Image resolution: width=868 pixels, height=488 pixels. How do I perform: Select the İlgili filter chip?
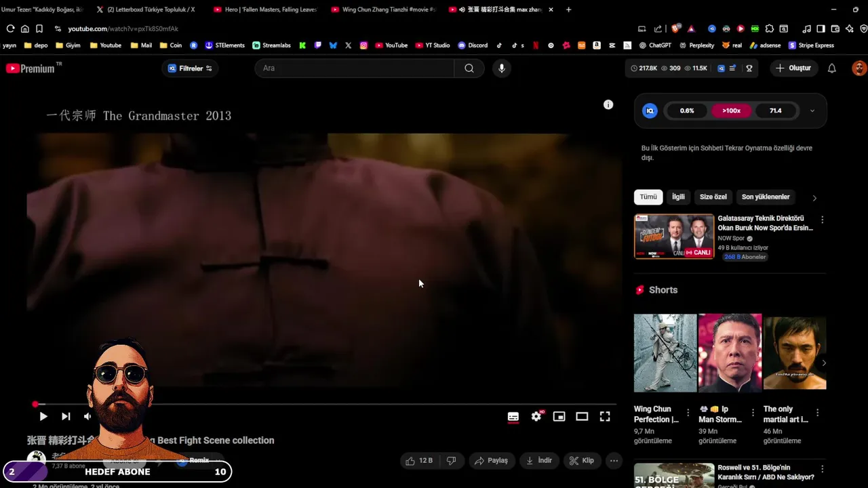click(678, 197)
